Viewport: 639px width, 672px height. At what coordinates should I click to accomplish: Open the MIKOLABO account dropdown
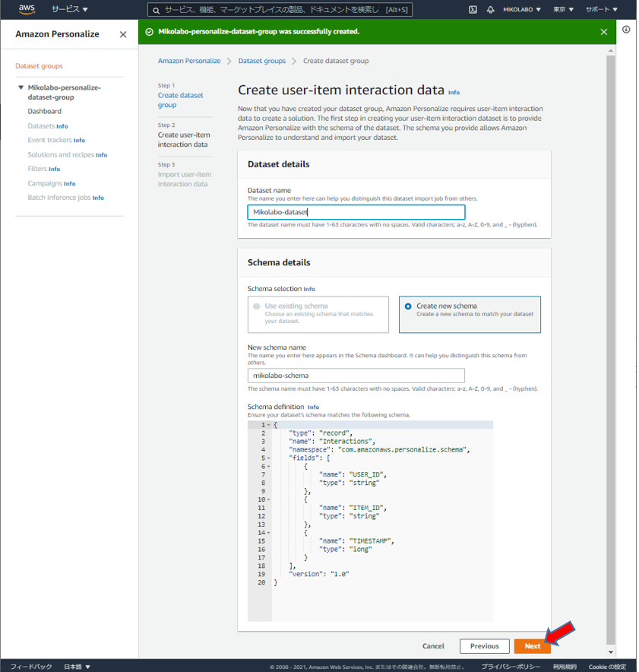pyautogui.click(x=524, y=9)
